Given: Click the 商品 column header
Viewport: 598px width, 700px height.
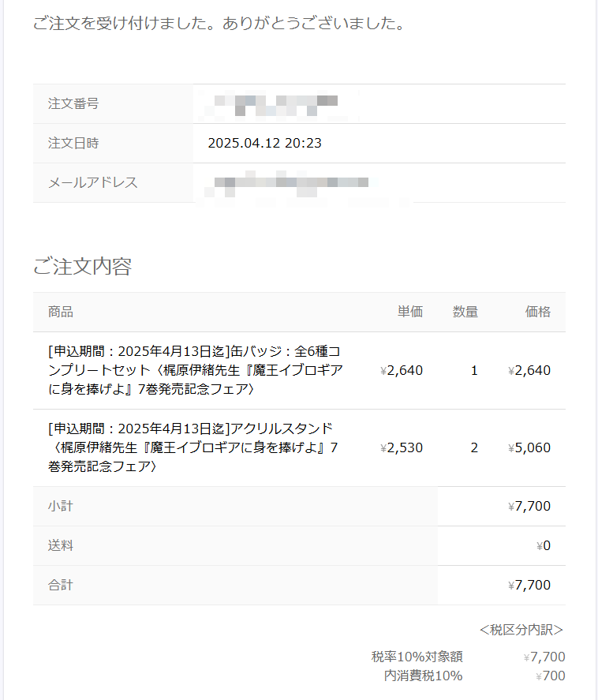Looking at the screenshot, I should coord(60,312).
